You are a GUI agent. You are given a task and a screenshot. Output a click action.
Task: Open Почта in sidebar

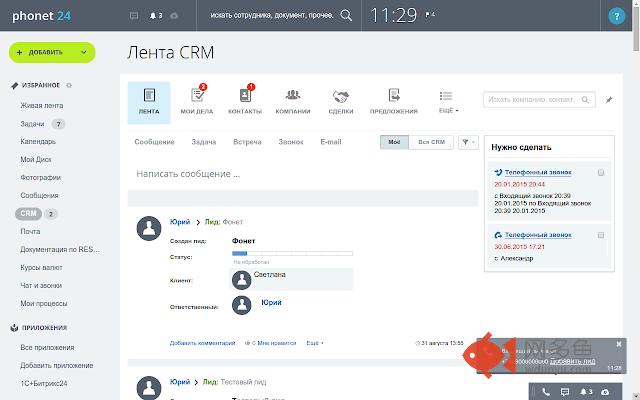click(x=30, y=231)
